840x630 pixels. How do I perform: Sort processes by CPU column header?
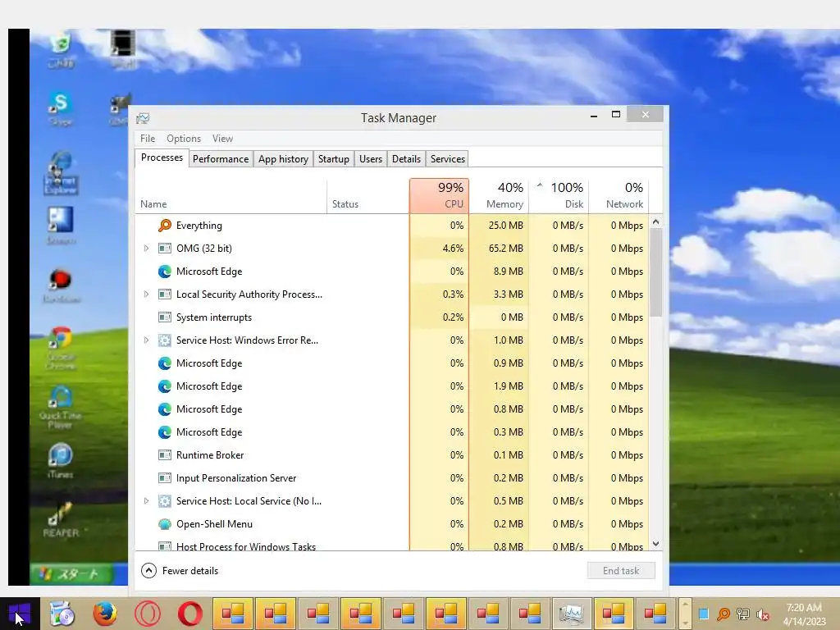[440, 196]
